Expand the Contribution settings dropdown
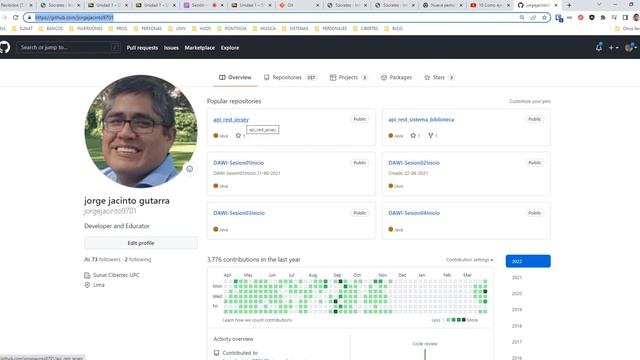This screenshot has height=360, width=640. pyautogui.click(x=469, y=260)
